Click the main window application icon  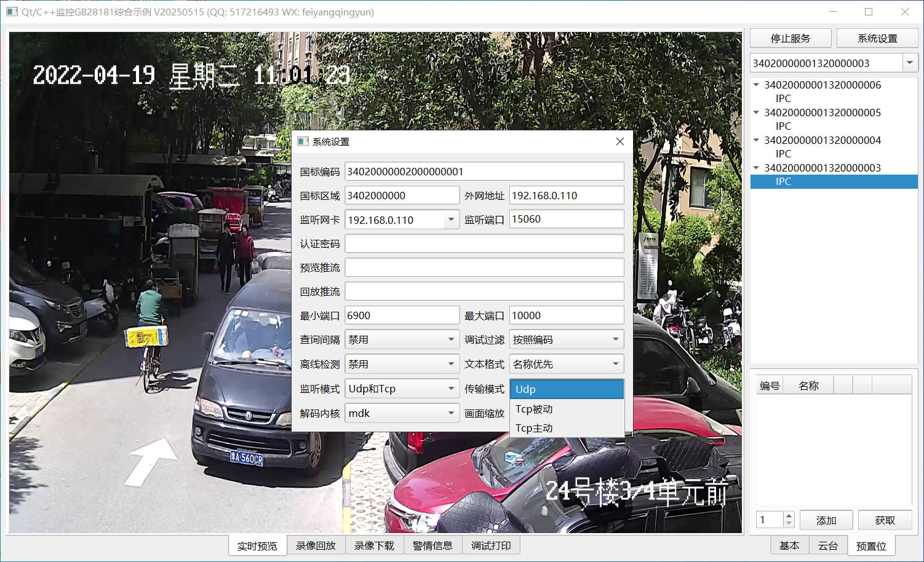(x=12, y=12)
